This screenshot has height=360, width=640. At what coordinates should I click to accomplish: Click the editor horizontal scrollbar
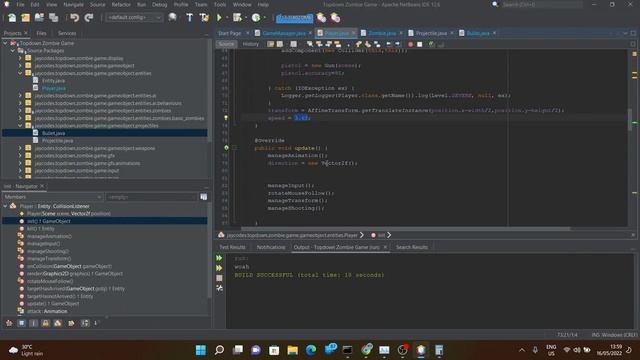click(x=406, y=229)
